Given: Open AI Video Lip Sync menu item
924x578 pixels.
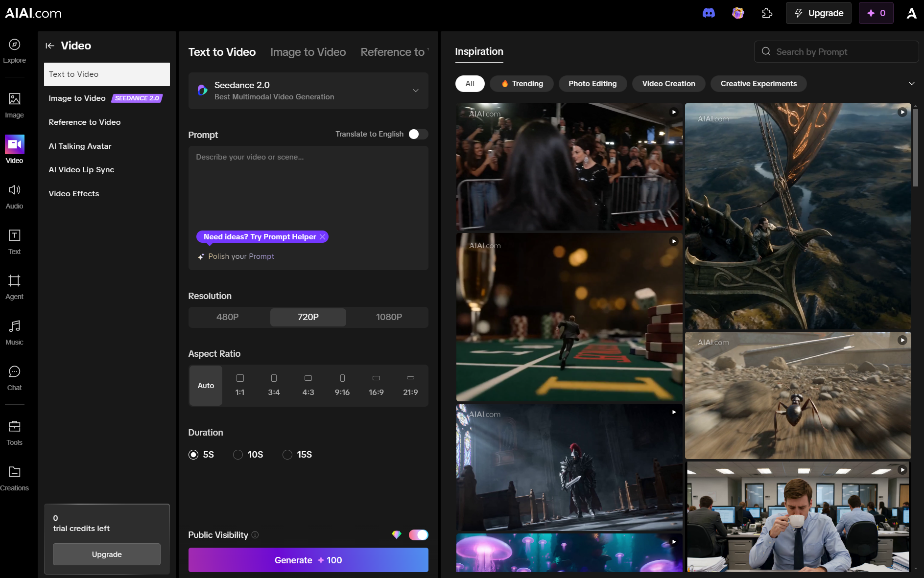Looking at the screenshot, I should point(107,170).
